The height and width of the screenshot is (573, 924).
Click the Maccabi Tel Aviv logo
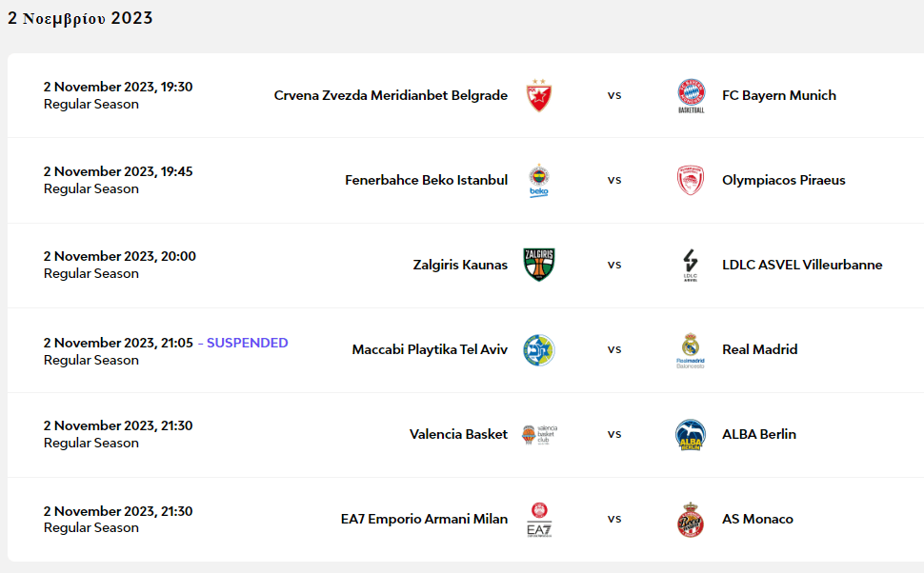(539, 349)
